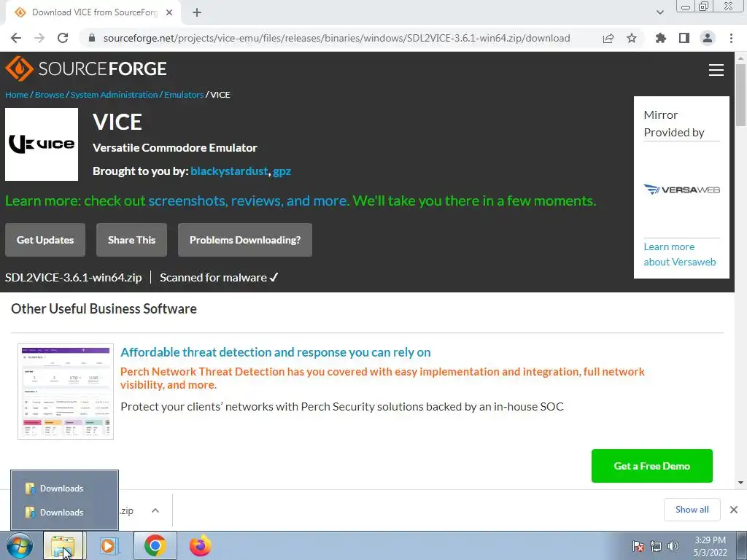The height and width of the screenshot is (560, 747).
Task: Click the Perch dashboard ad thumbnail
Action: 65,392
